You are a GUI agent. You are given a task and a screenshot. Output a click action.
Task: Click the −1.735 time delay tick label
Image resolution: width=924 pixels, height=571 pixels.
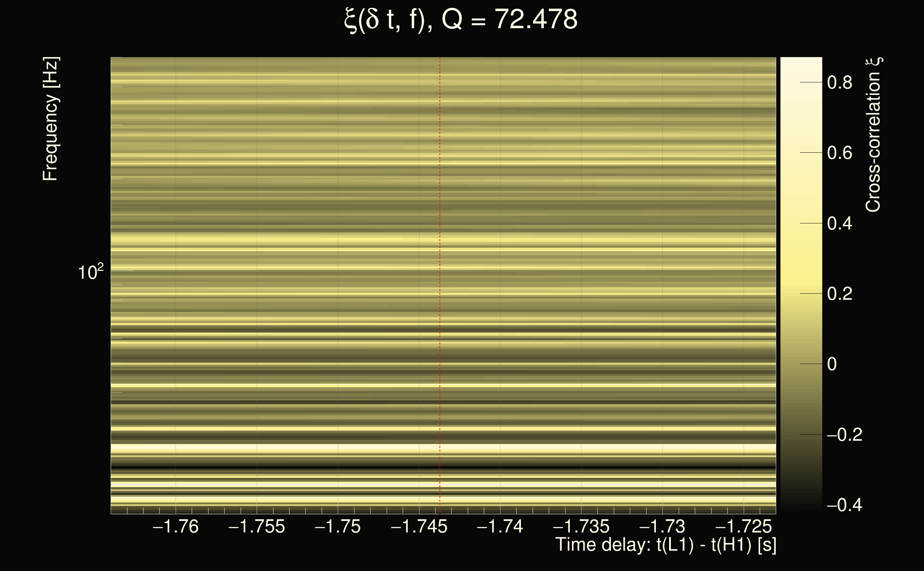[x=581, y=527]
